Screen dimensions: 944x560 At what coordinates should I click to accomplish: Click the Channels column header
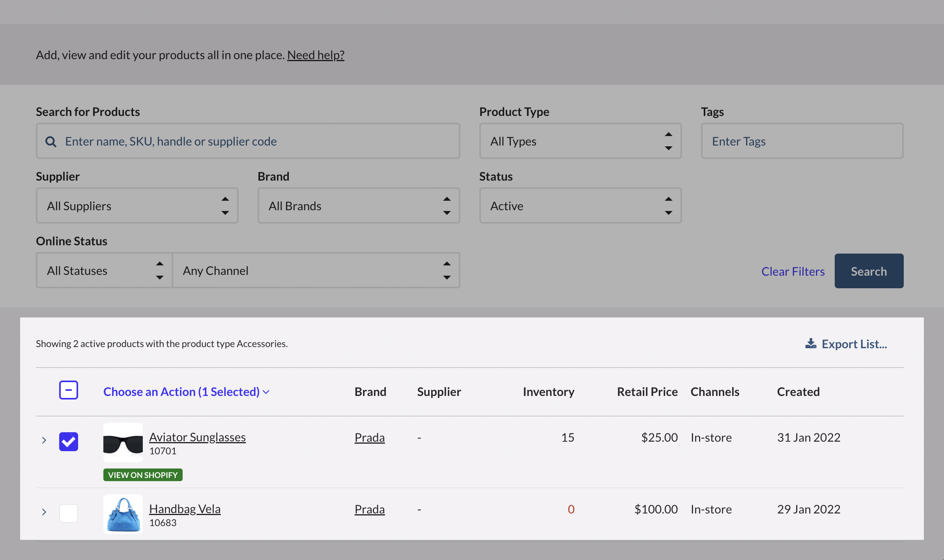715,392
